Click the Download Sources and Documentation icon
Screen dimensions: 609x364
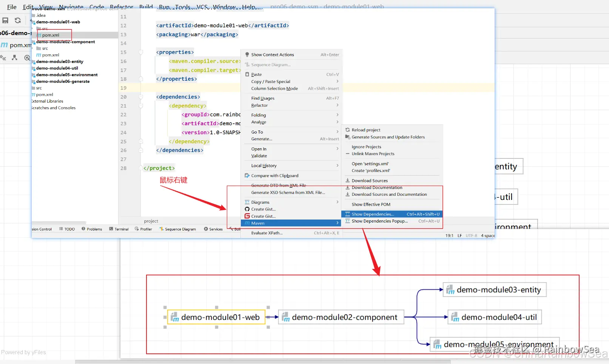tap(348, 195)
